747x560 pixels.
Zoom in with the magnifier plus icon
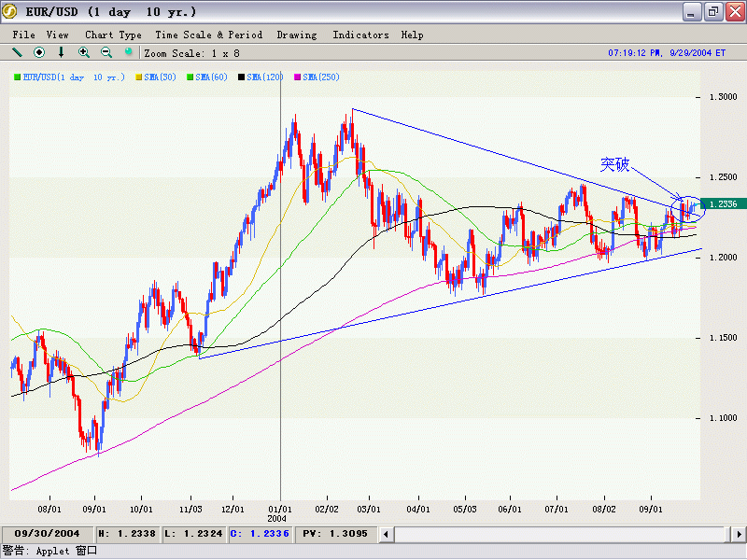point(84,52)
